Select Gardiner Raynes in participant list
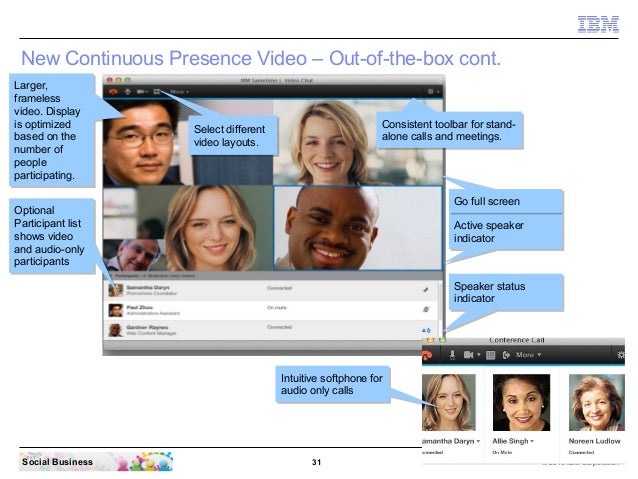 click(x=271, y=330)
